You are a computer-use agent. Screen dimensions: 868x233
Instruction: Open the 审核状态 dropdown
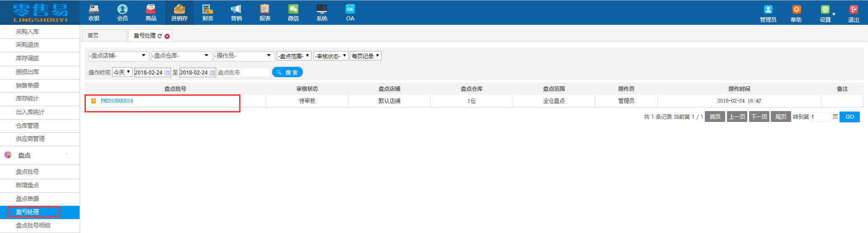point(331,56)
